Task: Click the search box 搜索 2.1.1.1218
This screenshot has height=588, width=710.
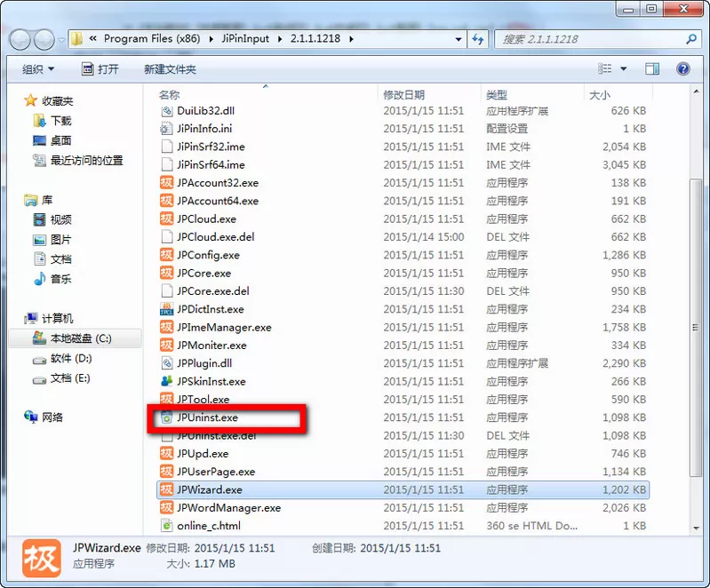Action: coord(597,39)
